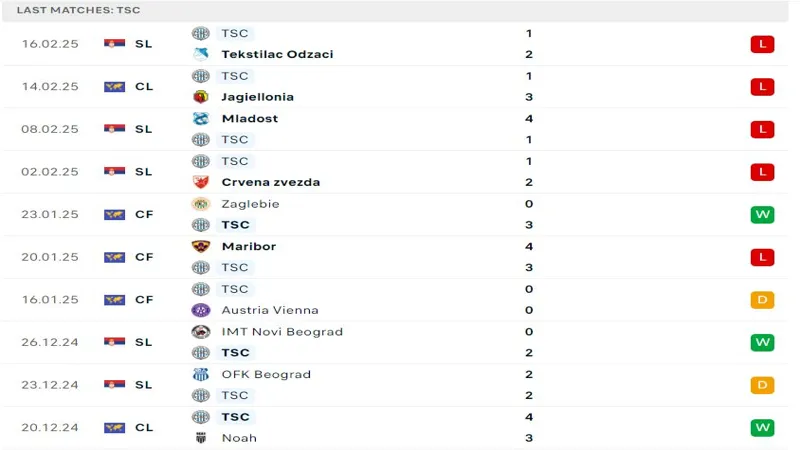Click the green W badge for Noah match
The height and width of the screenshot is (450, 800).
762,428
